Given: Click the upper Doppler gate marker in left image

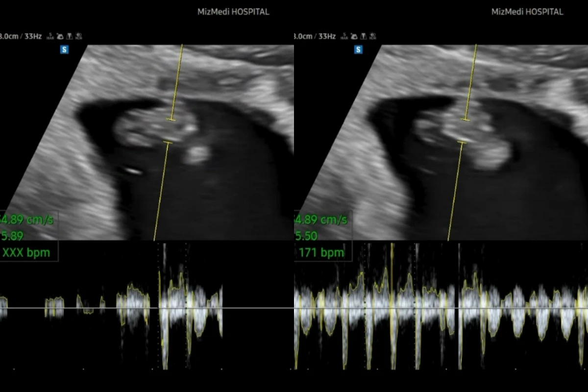Looking at the screenshot, I should pyautogui.click(x=171, y=119).
